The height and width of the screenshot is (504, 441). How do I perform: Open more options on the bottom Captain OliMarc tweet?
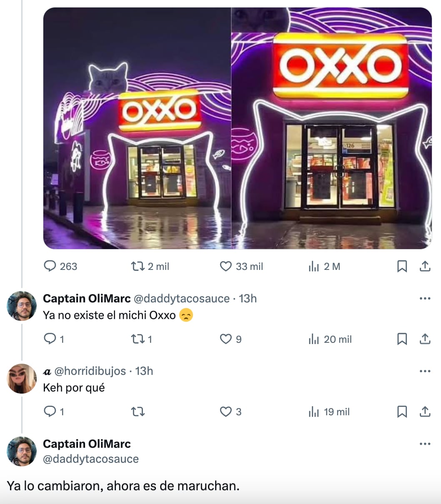pos(425,444)
